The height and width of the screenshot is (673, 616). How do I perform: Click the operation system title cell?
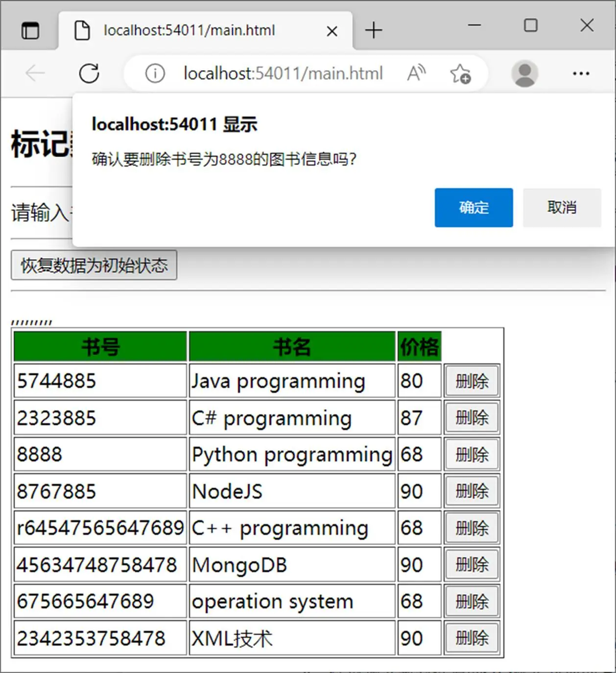(292, 601)
